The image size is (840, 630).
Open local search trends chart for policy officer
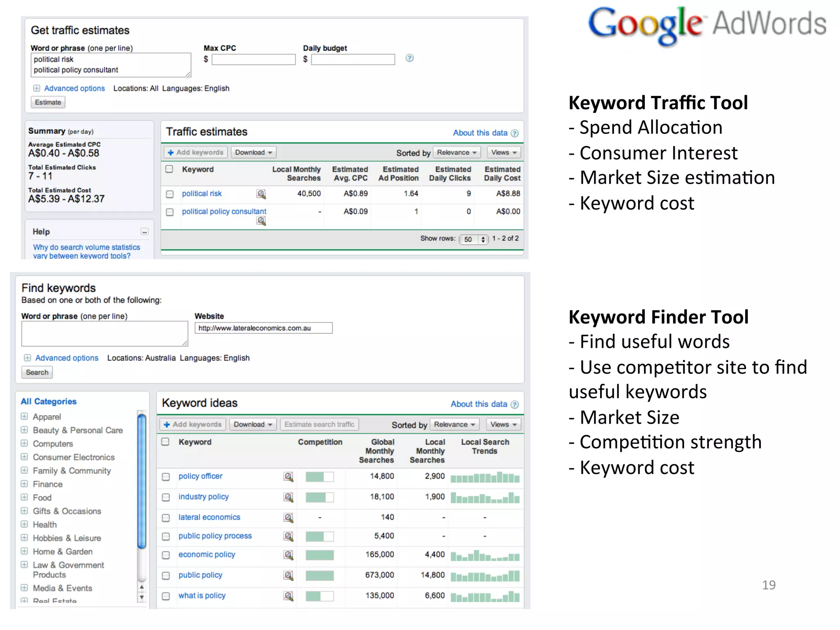485,477
